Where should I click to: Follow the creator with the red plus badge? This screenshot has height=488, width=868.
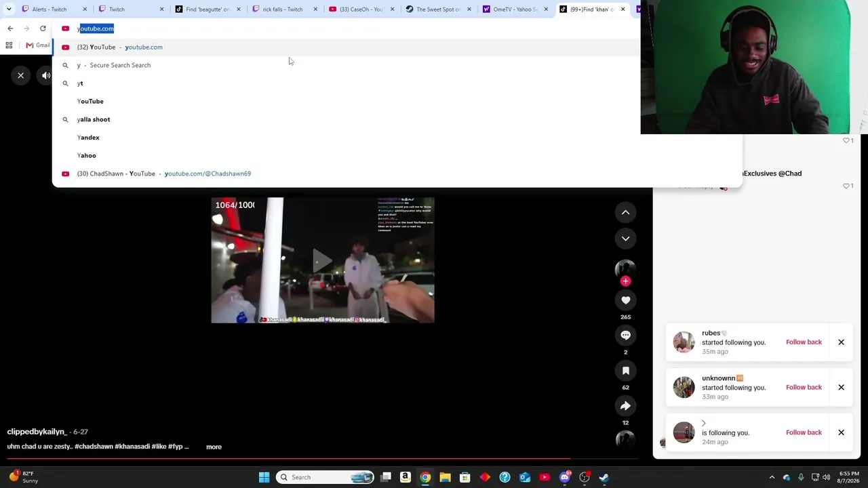625,281
